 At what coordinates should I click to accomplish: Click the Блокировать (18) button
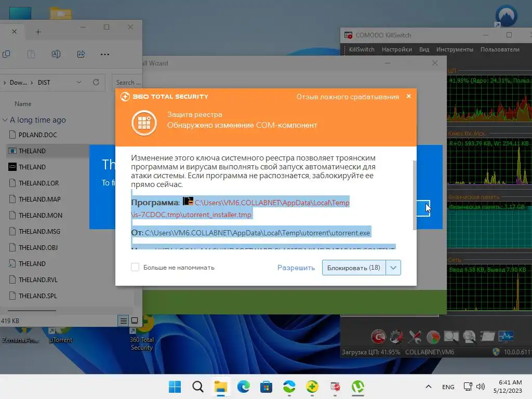click(x=354, y=268)
